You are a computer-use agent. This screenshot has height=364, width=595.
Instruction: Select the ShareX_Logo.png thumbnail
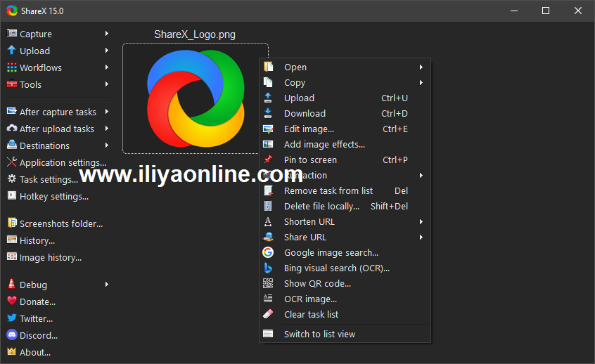click(x=195, y=98)
